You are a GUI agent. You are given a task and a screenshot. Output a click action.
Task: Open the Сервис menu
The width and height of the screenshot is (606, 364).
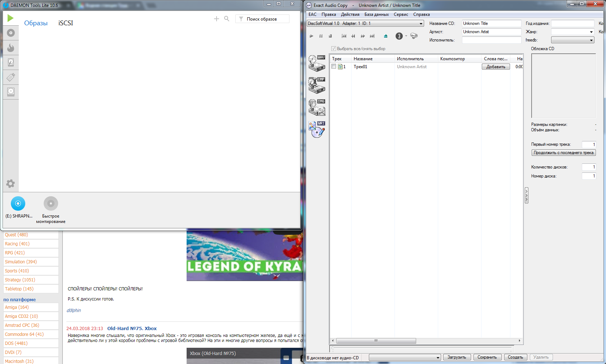[x=401, y=14]
